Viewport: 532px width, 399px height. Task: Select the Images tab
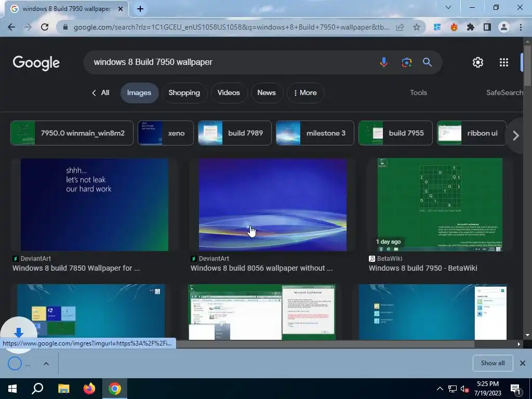[139, 92]
